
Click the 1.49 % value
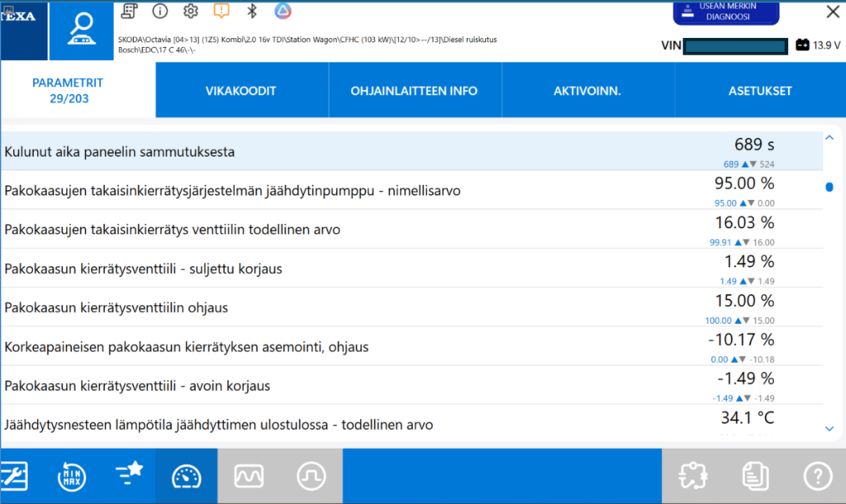click(749, 262)
